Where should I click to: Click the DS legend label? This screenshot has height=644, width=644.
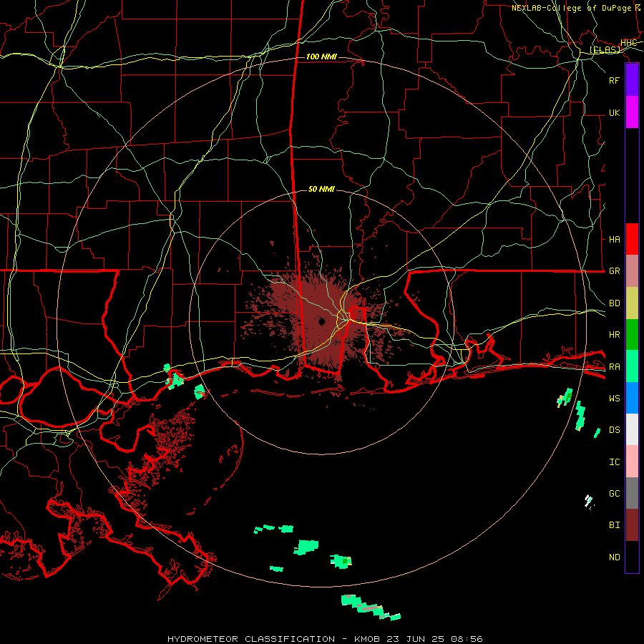point(614,429)
